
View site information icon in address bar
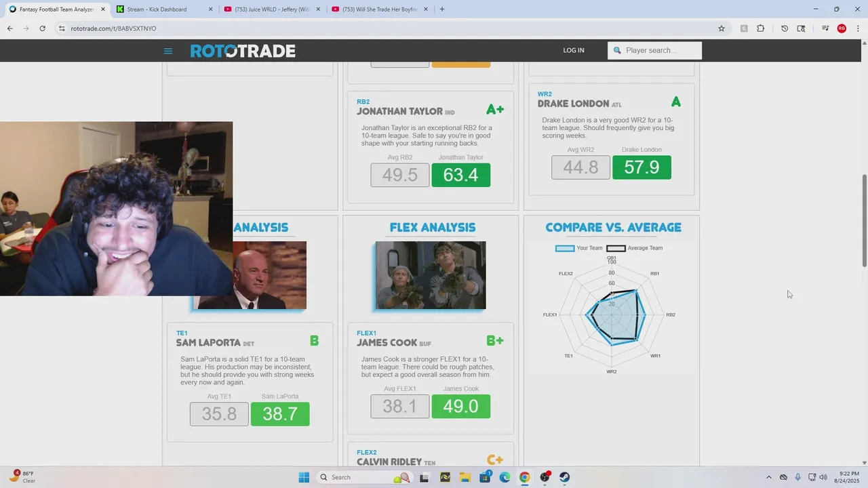pos(62,28)
